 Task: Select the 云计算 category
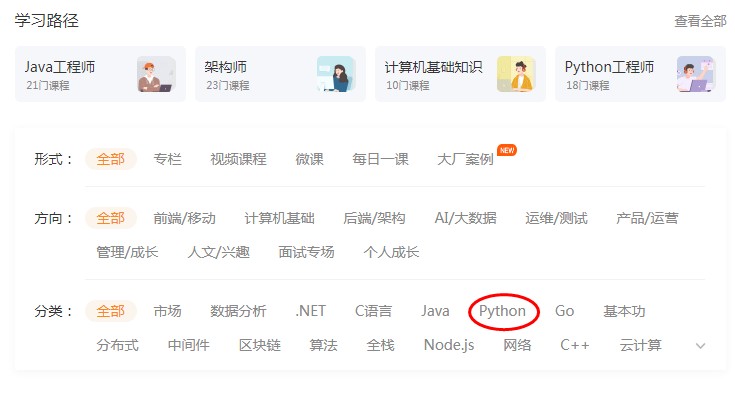tap(640, 345)
